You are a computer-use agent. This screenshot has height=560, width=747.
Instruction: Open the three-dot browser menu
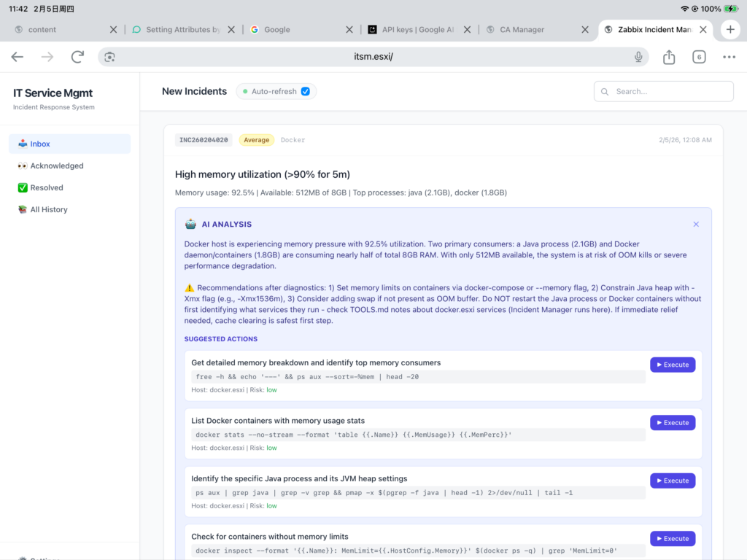click(729, 57)
